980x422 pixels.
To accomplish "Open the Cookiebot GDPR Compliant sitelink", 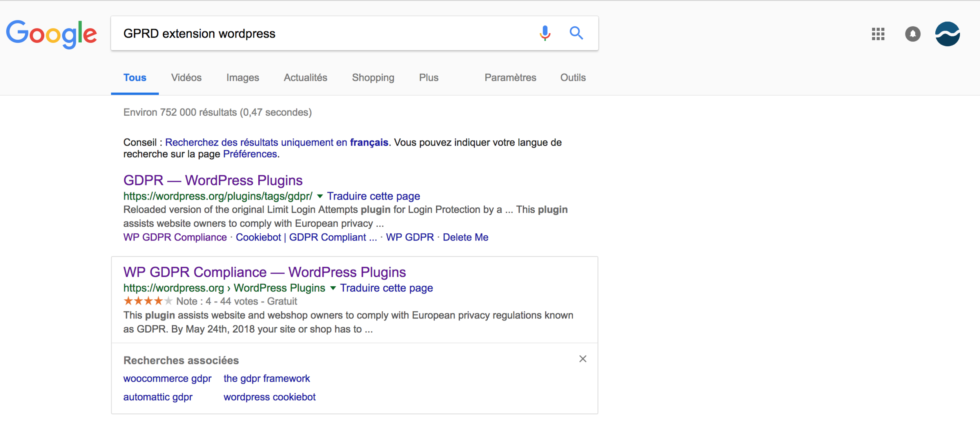I will coord(306,237).
